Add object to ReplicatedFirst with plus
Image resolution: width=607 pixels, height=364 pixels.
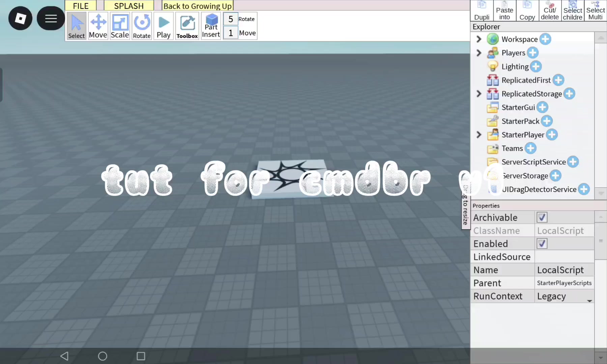[x=558, y=80]
